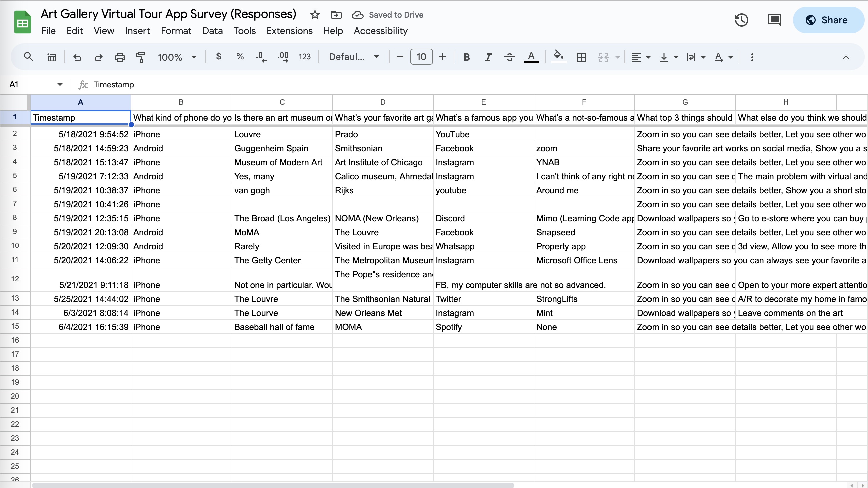Screen dimensions: 868x488
Task: Open the text color picker
Action: coord(531,57)
